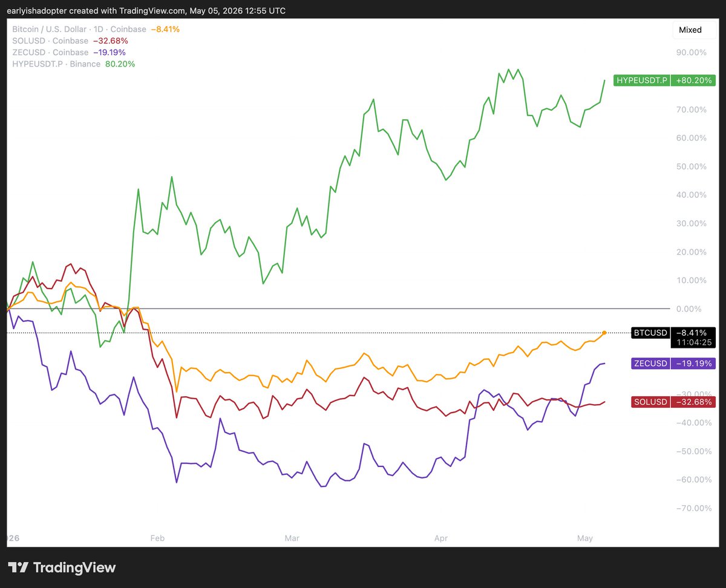726x588 pixels.
Task: Click the 40.00% axis label
Action: coord(692,195)
